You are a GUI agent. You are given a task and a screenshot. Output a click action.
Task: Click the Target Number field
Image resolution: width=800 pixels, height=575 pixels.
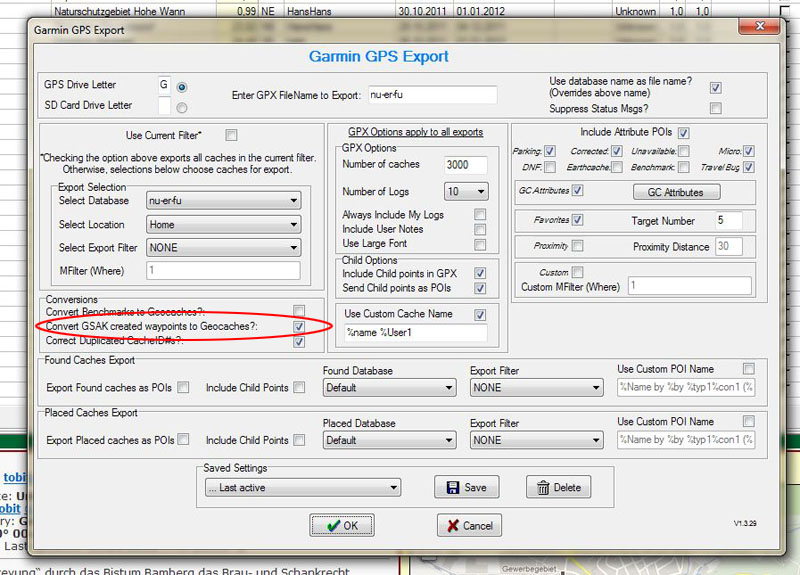click(729, 220)
